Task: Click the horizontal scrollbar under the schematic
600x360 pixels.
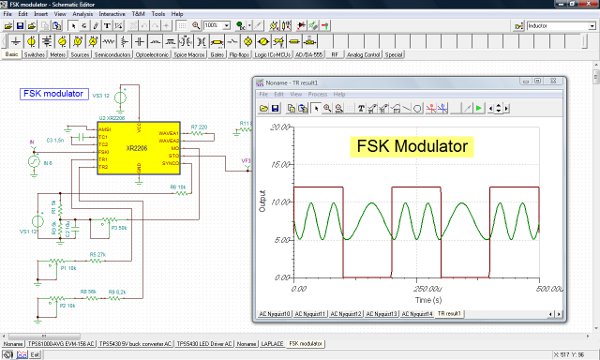Action: [295, 336]
